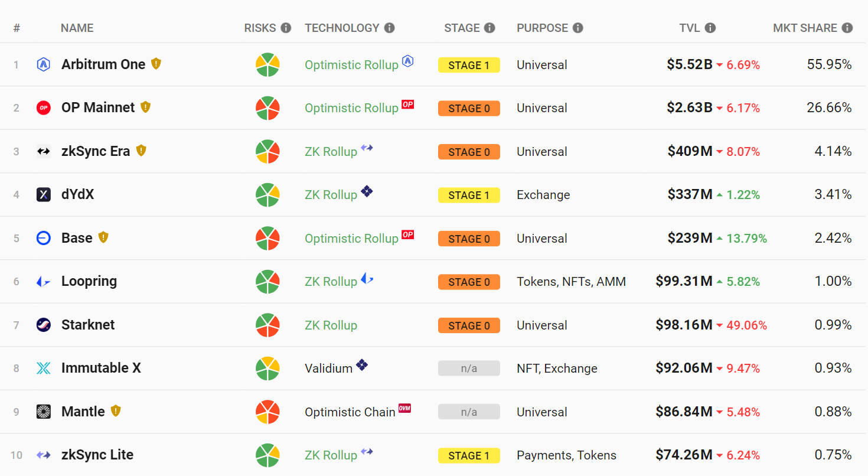Click the STAGE 1 badge for Arbitrum One

coord(469,65)
